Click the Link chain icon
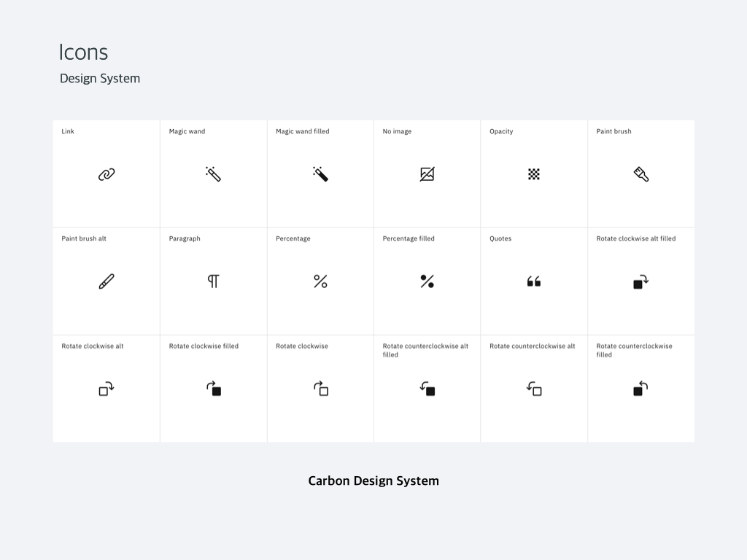 107,174
